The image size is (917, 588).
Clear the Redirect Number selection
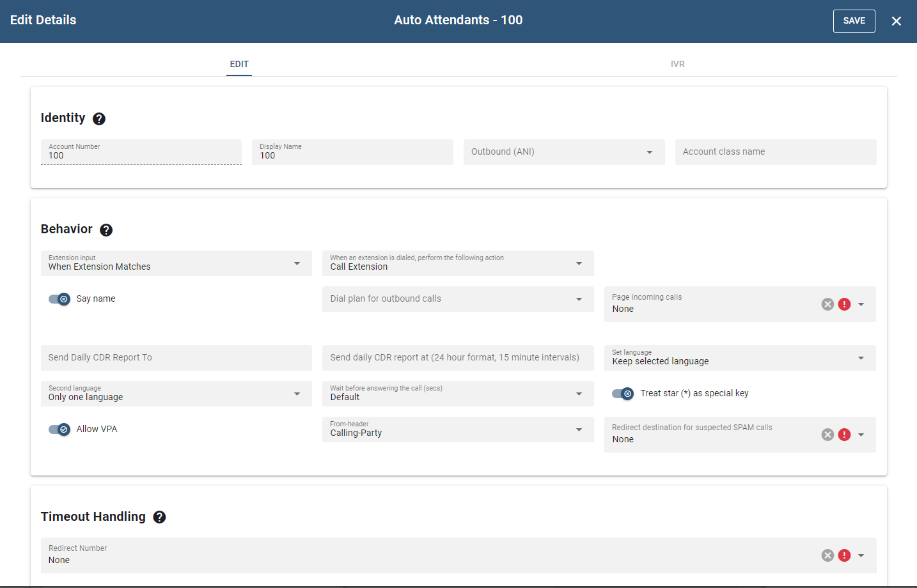pyautogui.click(x=827, y=555)
